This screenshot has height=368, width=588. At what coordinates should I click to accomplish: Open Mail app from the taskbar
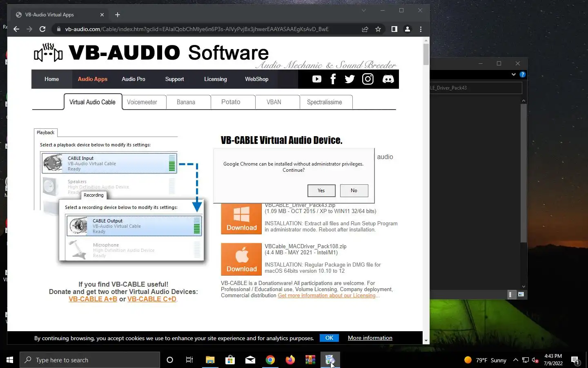coord(250,360)
